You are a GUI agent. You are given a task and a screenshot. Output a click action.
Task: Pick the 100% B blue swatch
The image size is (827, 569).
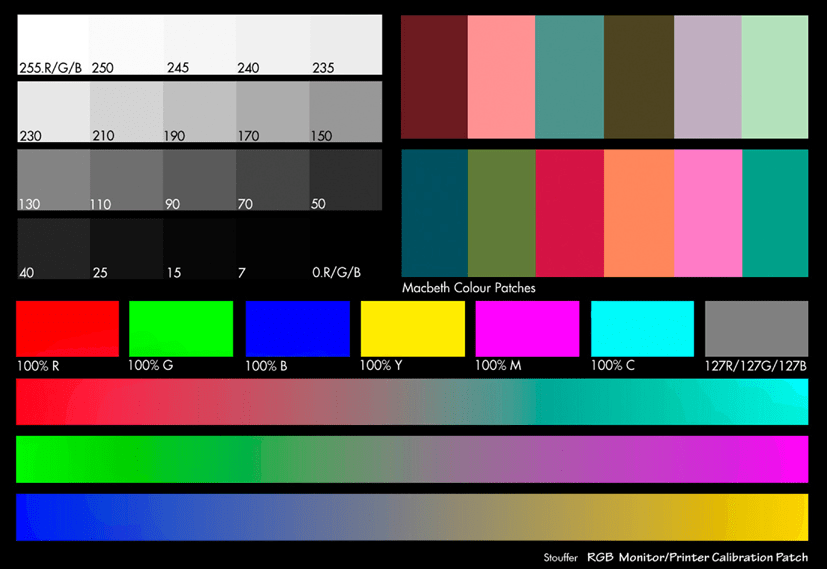tap(296, 328)
